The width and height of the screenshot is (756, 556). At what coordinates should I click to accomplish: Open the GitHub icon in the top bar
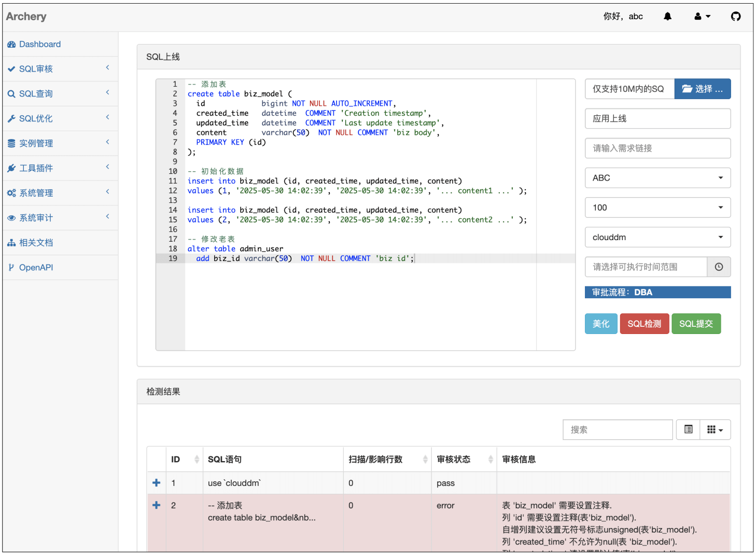736,16
